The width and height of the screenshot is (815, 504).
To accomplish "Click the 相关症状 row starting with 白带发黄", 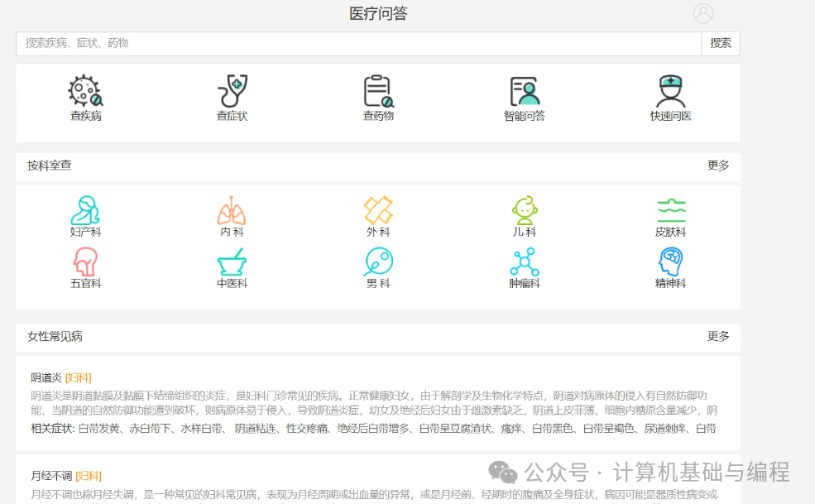I will [x=374, y=429].
